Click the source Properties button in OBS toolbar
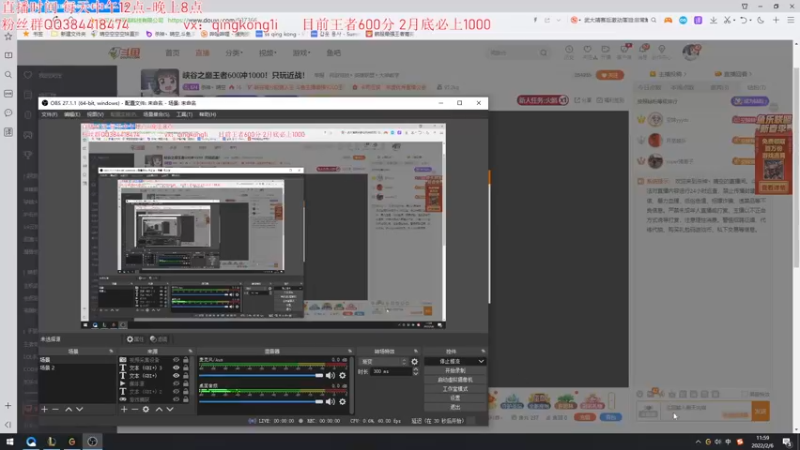 click(136, 339)
